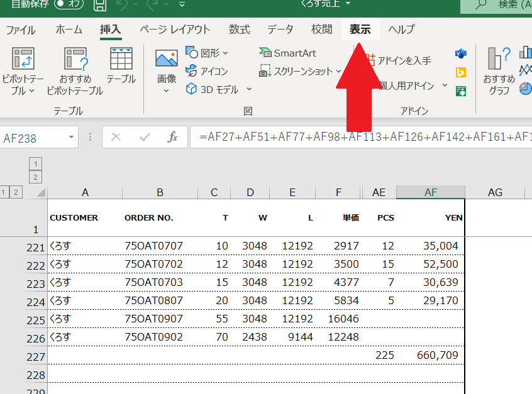The width and height of the screenshot is (532, 394).
Task: Click the SmartArt button
Action: pos(288,53)
